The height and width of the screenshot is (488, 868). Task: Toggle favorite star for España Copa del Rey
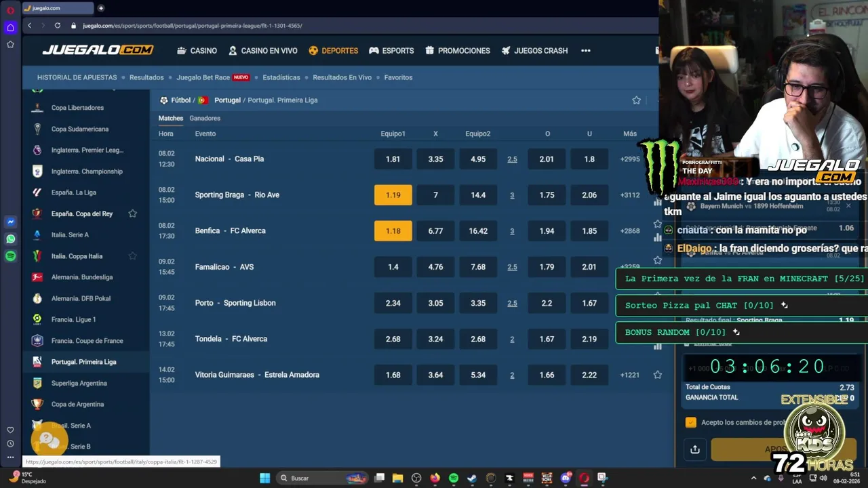coord(133,213)
